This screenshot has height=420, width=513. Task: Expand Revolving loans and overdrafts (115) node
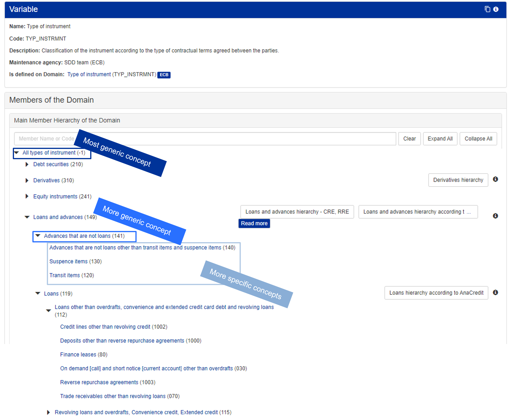point(48,412)
